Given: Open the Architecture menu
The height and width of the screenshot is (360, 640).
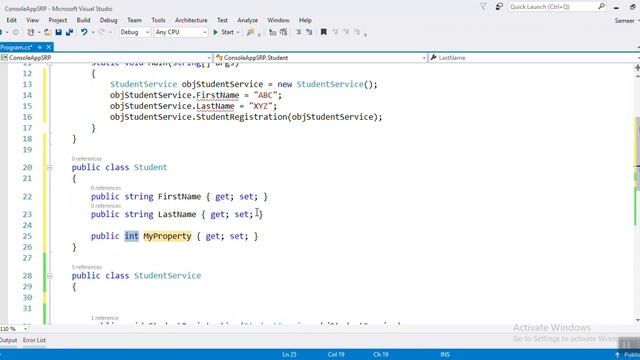Looking at the screenshot, I should pyautogui.click(x=191, y=20).
